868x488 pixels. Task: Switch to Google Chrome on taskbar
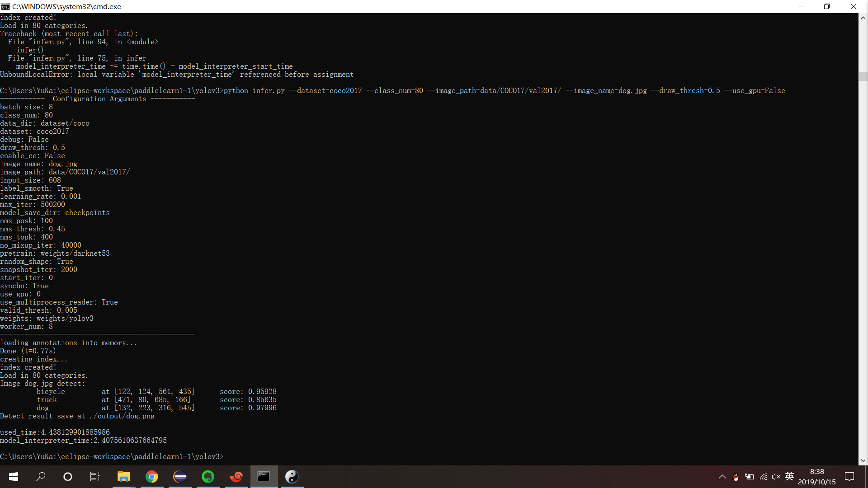click(x=152, y=477)
